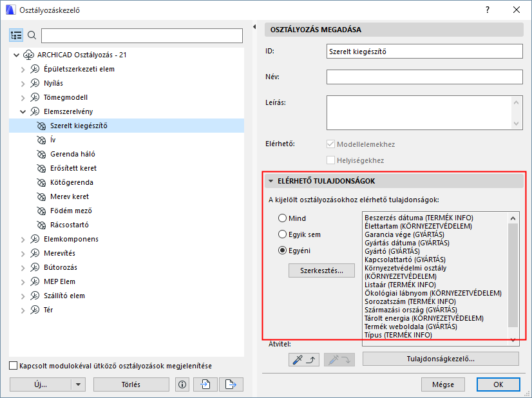Click the magnifier search icon
532x398 pixels.
(x=32, y=35)
